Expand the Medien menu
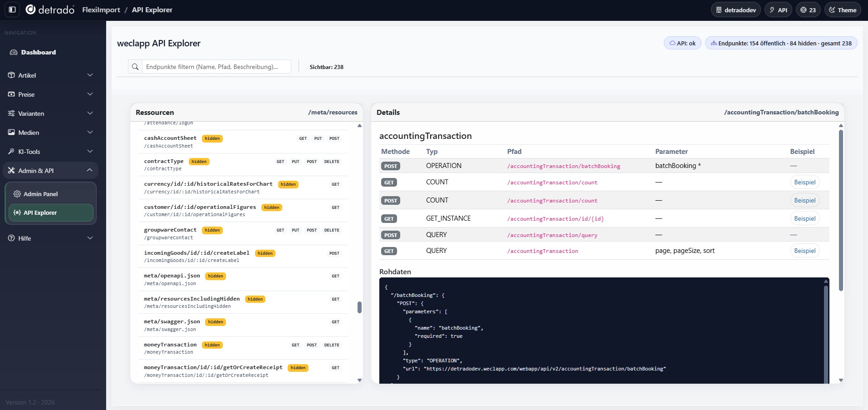This screenshot has width=868, height=410. pos(50,133)
